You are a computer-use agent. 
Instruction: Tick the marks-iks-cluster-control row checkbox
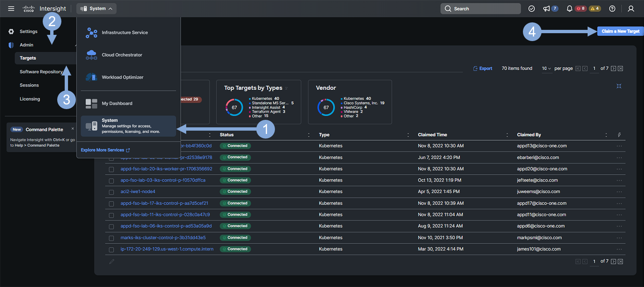(x=111, y=238)
